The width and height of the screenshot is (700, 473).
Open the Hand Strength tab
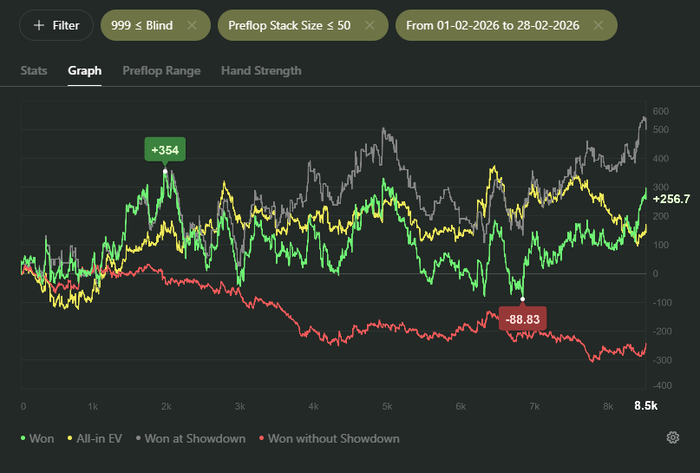click(261, 71)
